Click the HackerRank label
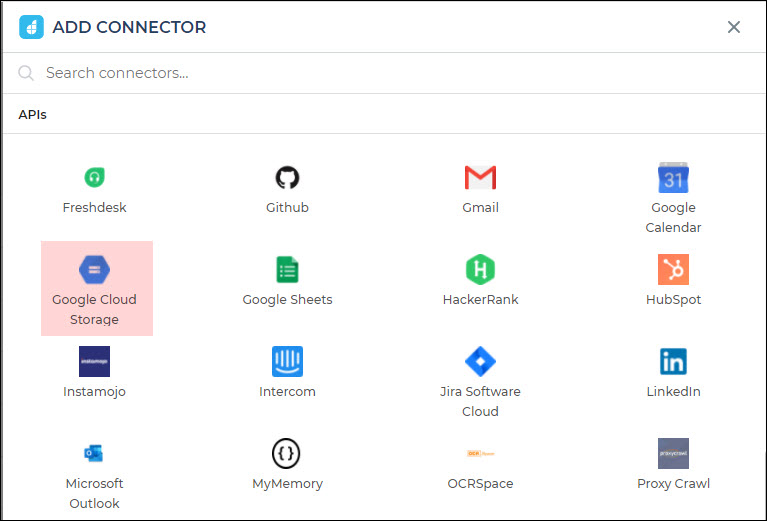The height and width of the screenshot is (521, 767). coord(480,299)
